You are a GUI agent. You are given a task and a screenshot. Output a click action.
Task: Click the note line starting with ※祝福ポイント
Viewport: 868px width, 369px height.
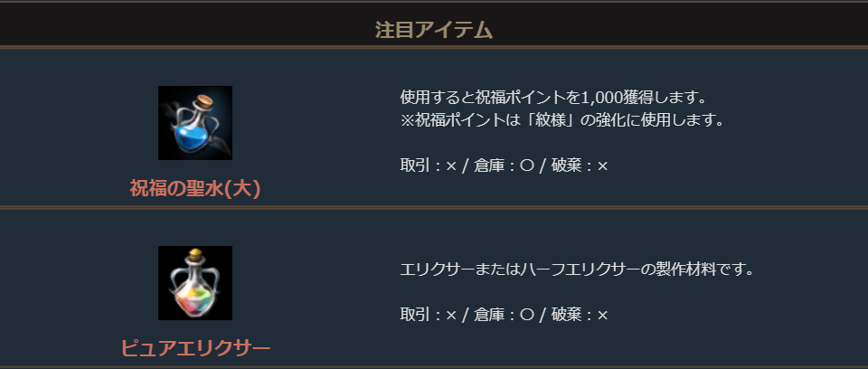pyautogui.click(x=561, y=119)
